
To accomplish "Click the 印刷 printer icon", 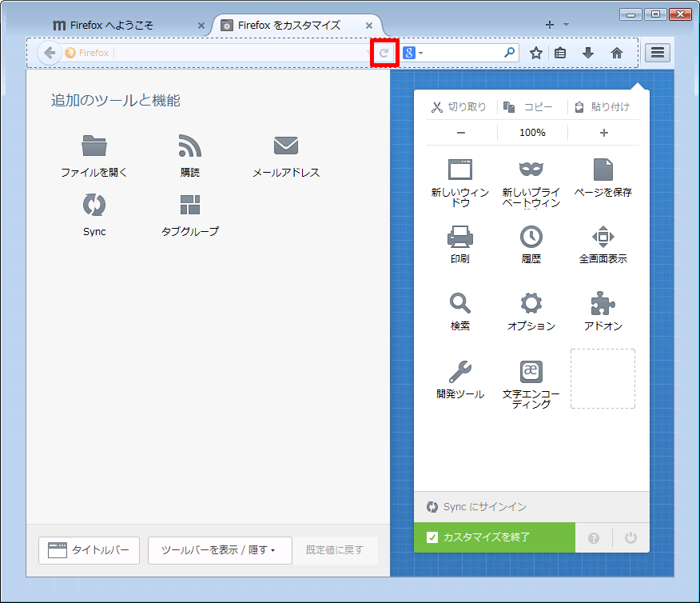I will [459, 236].
